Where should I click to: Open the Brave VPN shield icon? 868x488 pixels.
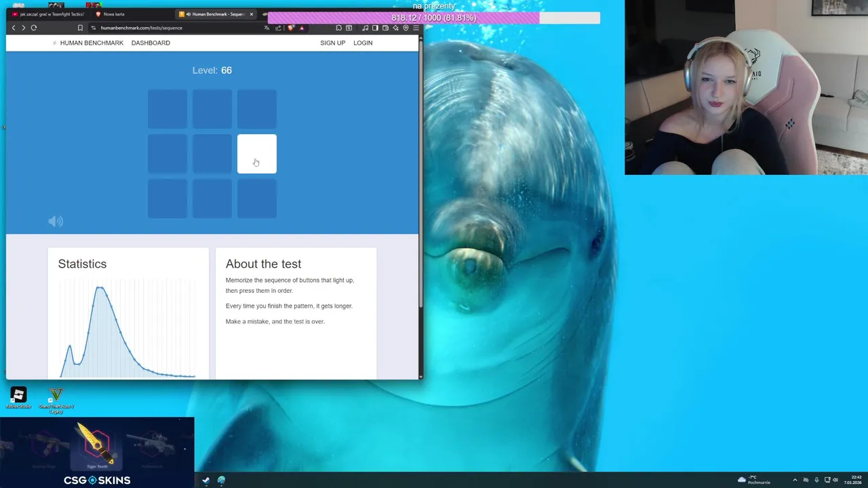click(406, 28)
